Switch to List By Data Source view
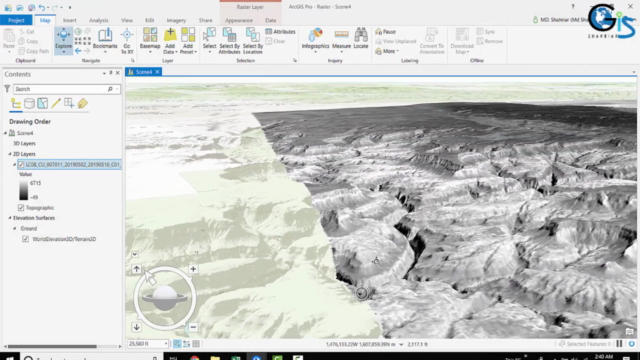This screenshot has width=640, height=360. click(29, 104)
